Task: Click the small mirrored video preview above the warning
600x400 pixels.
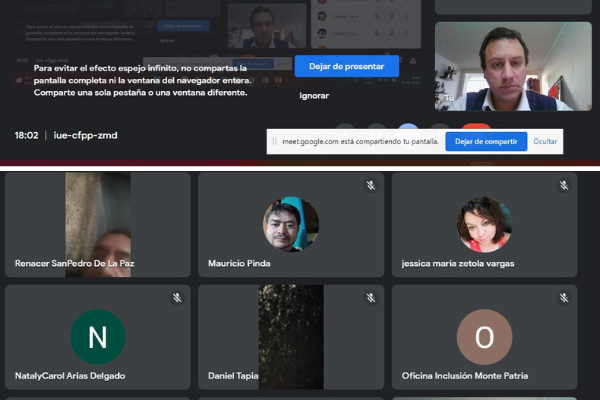Action: pyautogui.click(x=265, y=25)
